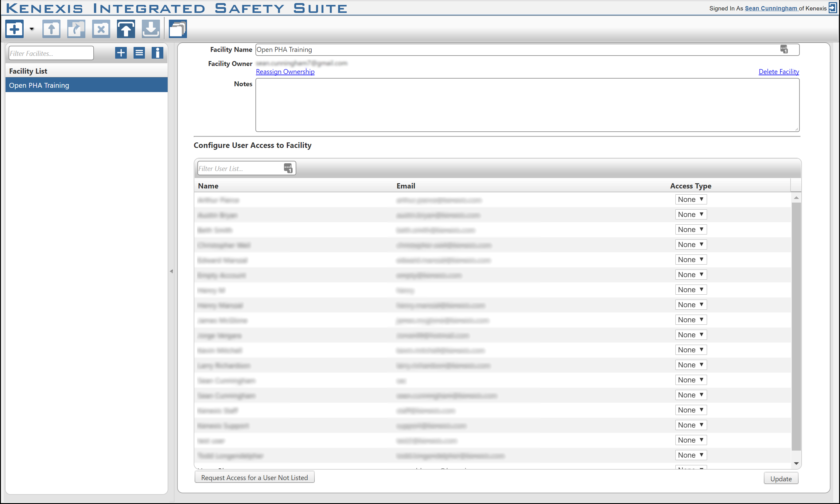Click the Access Type column header
This screenshot has height=504, width=840.
point(690,186)
